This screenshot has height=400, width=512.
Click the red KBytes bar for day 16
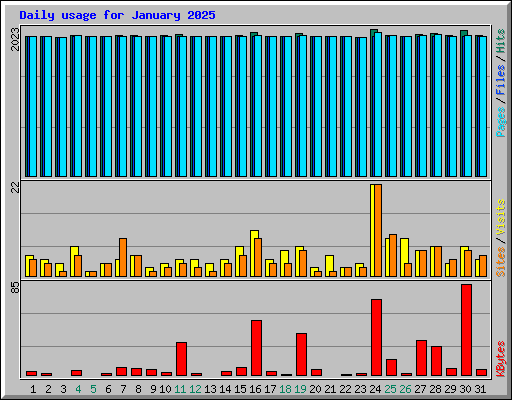tap(256, 348)
